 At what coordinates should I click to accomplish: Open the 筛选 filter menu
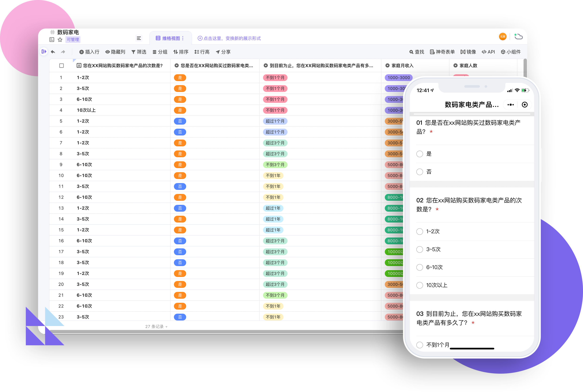(x=139, y=52)
